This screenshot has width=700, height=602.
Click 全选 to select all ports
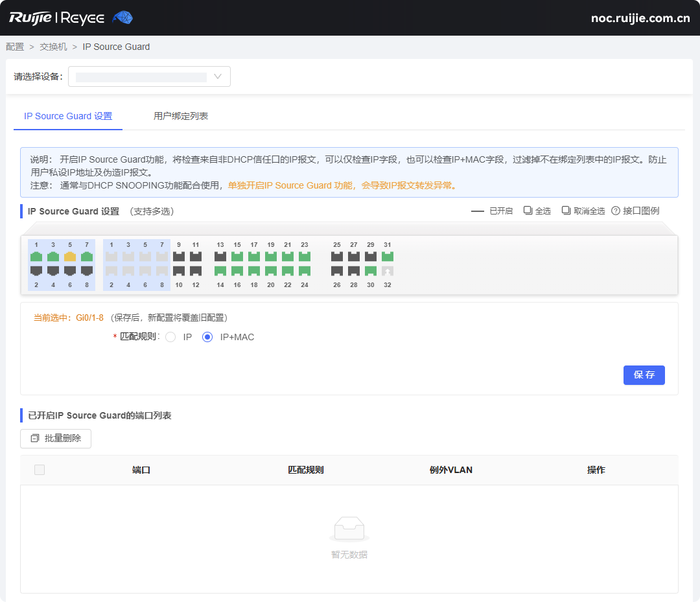[537, 211]
